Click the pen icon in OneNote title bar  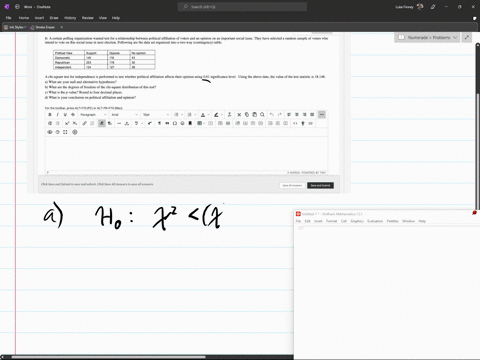click(x=433, y=7)
